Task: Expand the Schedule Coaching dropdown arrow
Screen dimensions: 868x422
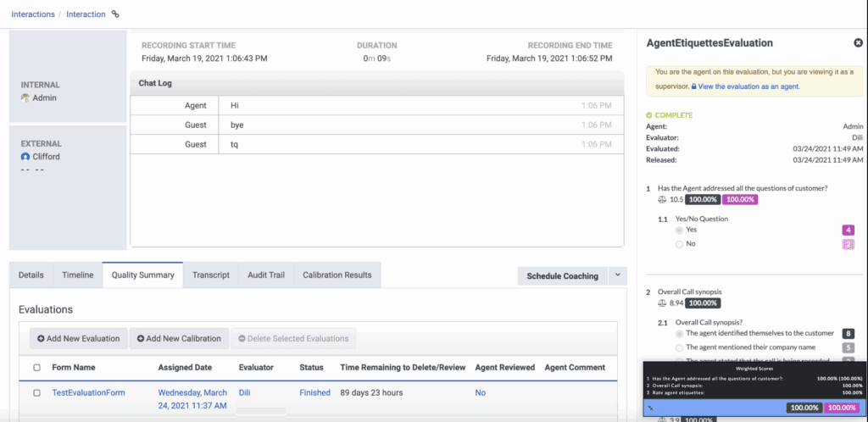Action: tap(616, 275)
